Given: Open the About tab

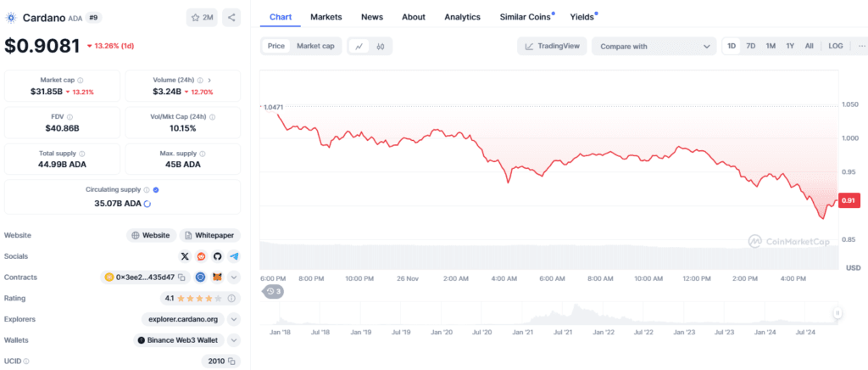Looking at the screenshot, I should (x=414, y=17).
